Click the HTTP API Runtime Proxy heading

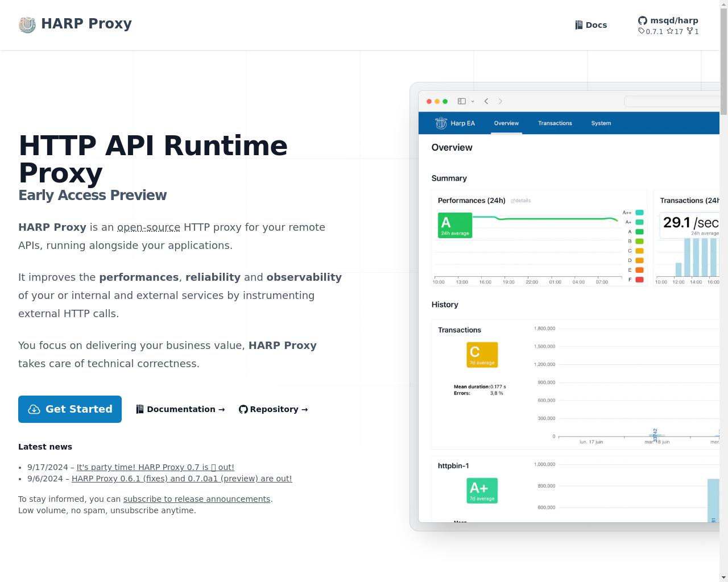tap(153, 159)
